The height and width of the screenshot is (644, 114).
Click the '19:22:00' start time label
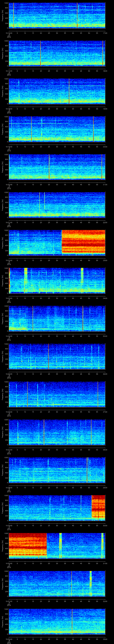click(9, 260)
